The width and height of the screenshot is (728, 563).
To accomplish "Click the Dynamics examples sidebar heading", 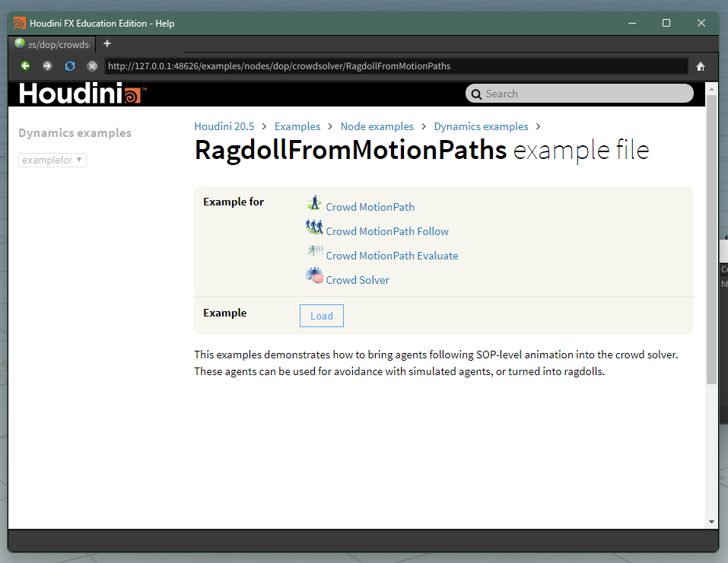I will (x=75, y=133).
